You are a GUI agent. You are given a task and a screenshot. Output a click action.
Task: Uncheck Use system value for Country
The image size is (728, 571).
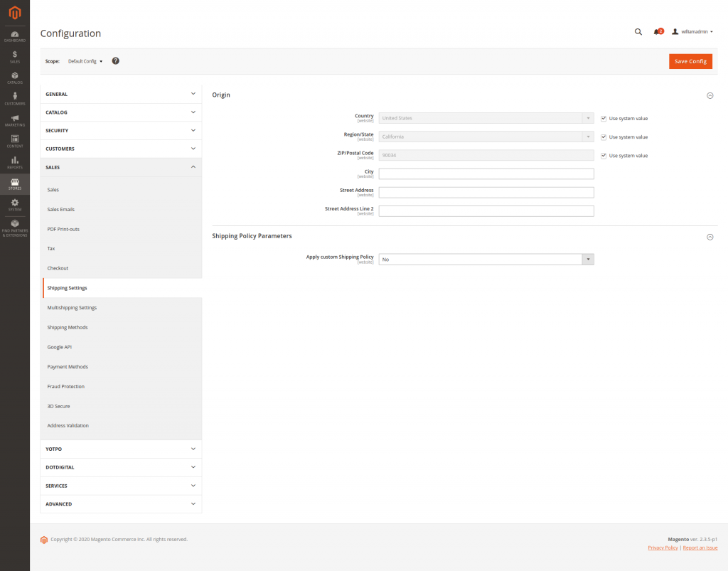pos(604,119)
